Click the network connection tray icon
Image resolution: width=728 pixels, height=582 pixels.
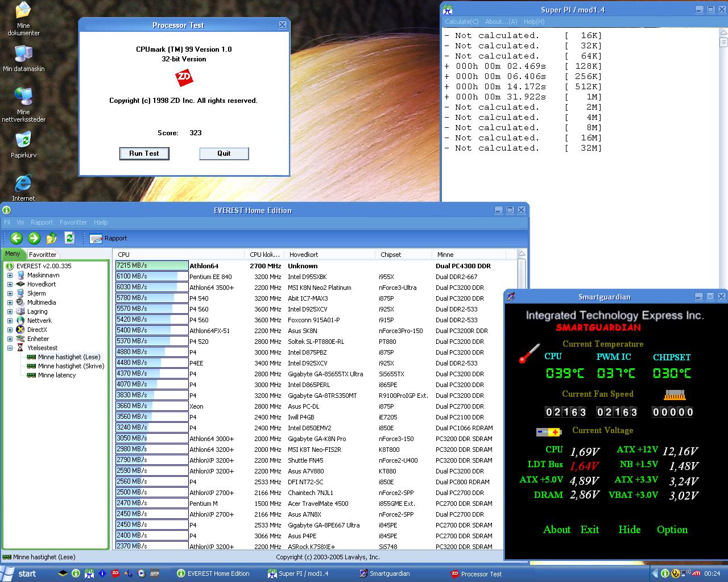(x=686, y=573)
